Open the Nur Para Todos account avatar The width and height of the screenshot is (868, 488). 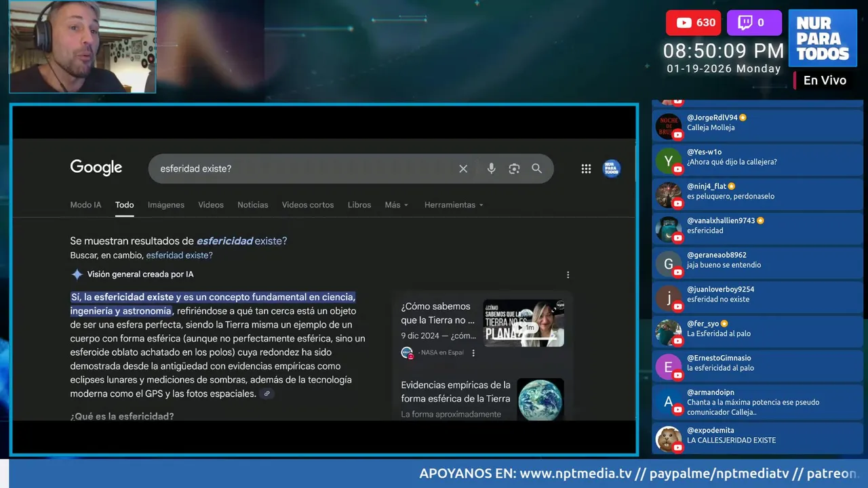[612, 169]
